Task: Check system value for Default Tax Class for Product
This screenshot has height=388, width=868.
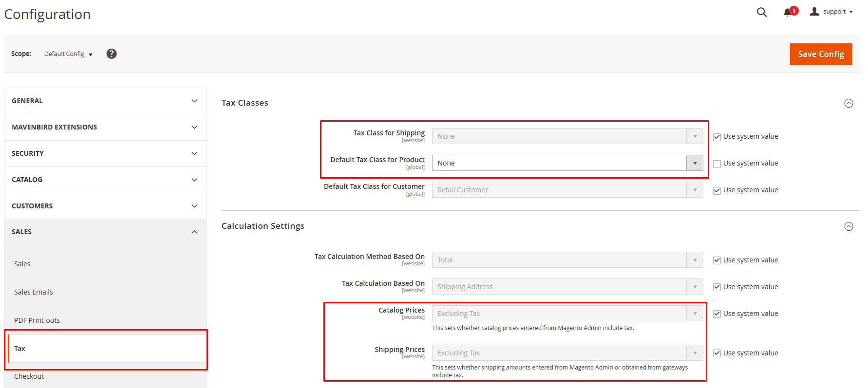Action: coord(717,164)
